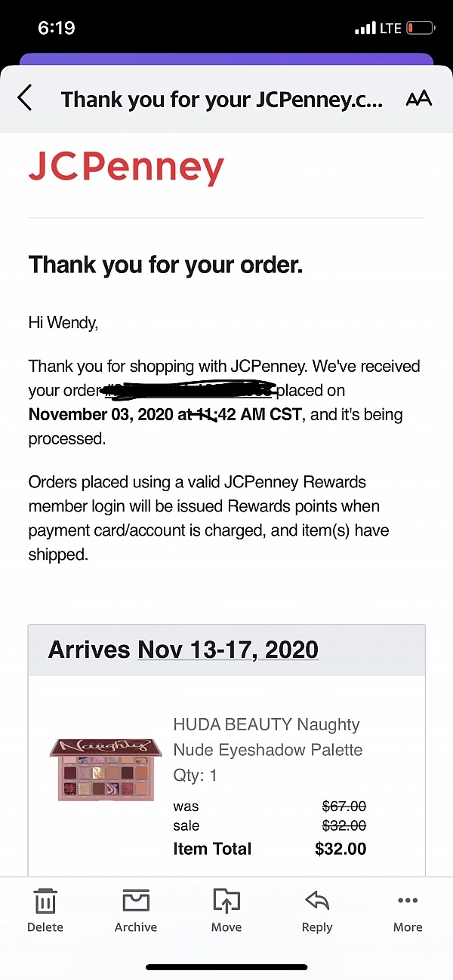The height and width of the screenshot is (980, 453).
Task: Tap the truncated subject to expand it
Action: pos(222,99)
